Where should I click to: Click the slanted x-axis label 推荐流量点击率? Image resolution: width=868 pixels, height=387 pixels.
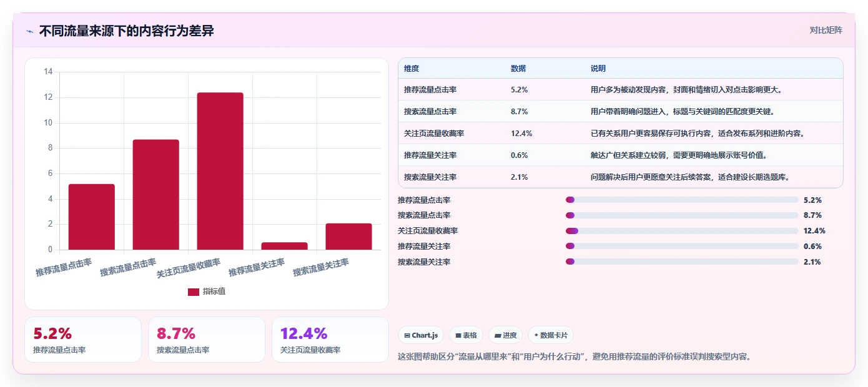click(x=64, y=268)
